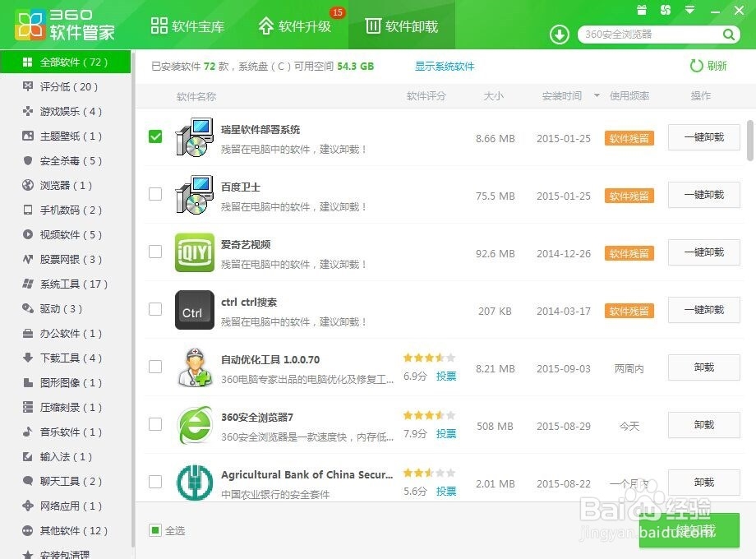Click 投票 link for 360安全浏览器7
This screenshot has width=756, height=559.
[x=446, y=433]
